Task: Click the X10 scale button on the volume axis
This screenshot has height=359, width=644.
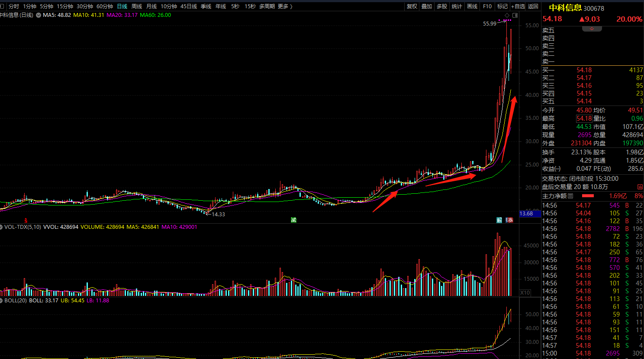Action: coord(525,293)
